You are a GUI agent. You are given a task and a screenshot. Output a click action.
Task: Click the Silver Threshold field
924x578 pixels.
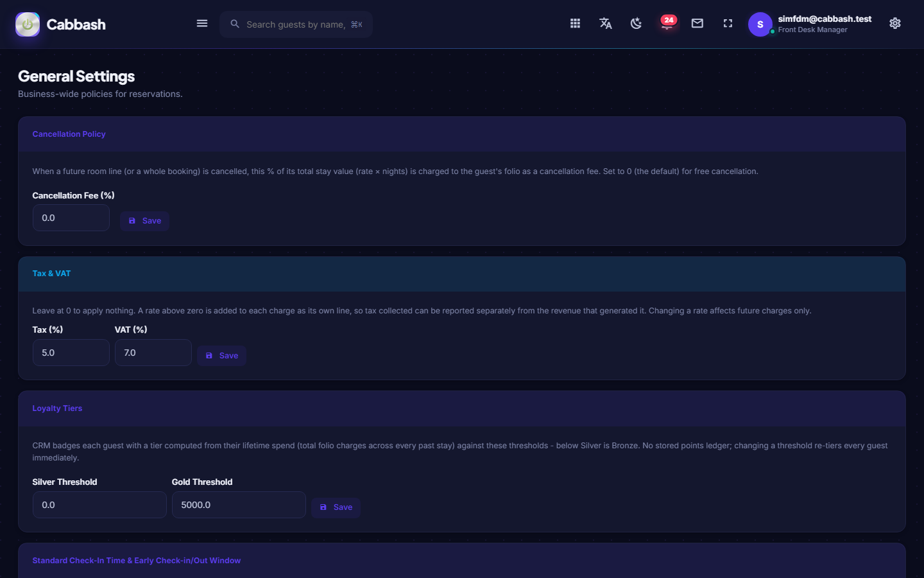pos(99,505)
